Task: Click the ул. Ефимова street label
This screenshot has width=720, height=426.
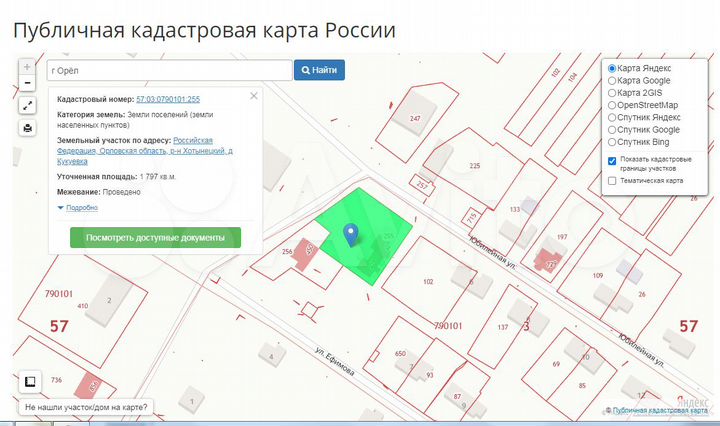Action: coord(335,361)
